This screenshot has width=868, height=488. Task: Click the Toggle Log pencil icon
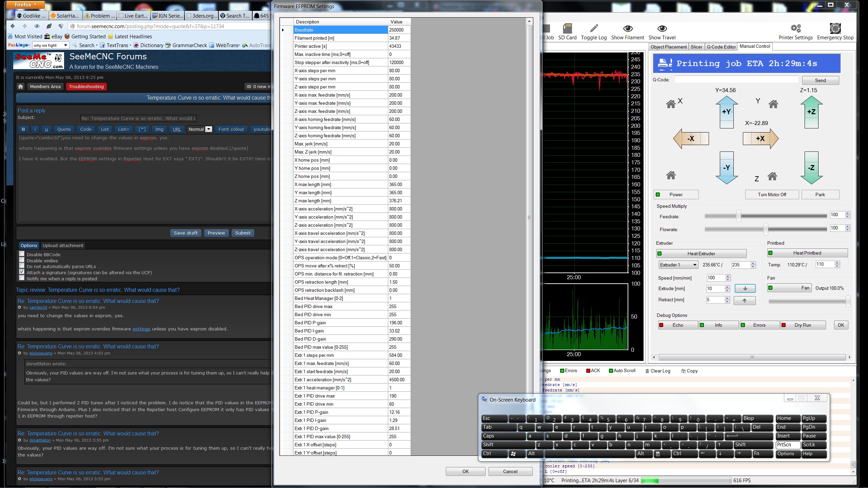click(x=594, y=29)
